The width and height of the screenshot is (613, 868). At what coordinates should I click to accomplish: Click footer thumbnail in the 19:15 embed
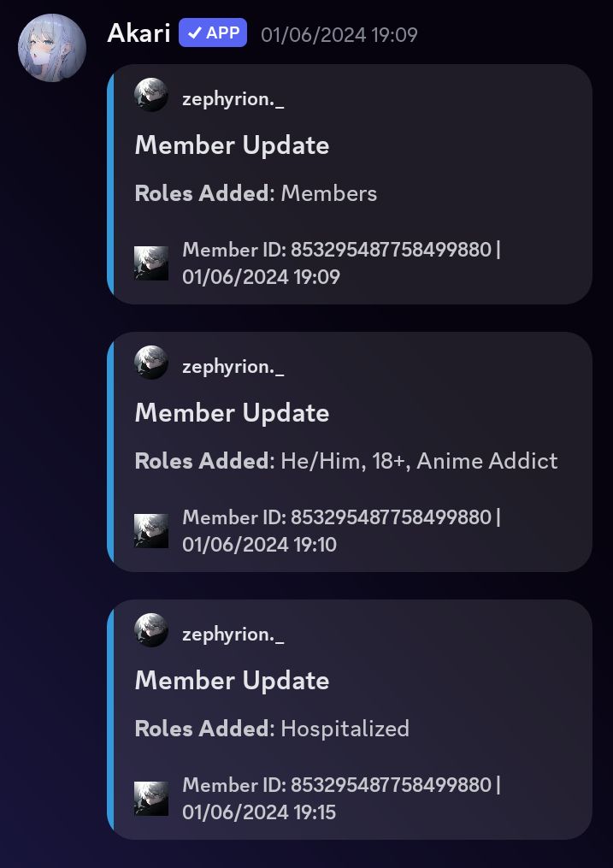coord(151,799)
